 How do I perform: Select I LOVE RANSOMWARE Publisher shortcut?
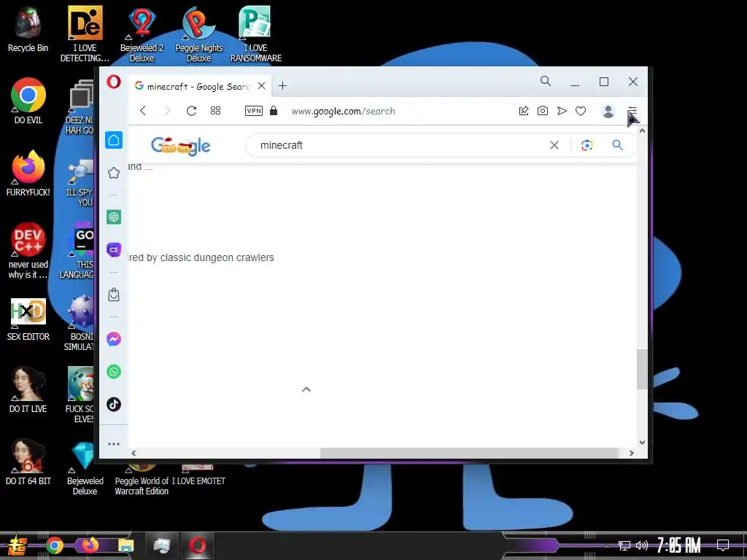tap(256, 34)
